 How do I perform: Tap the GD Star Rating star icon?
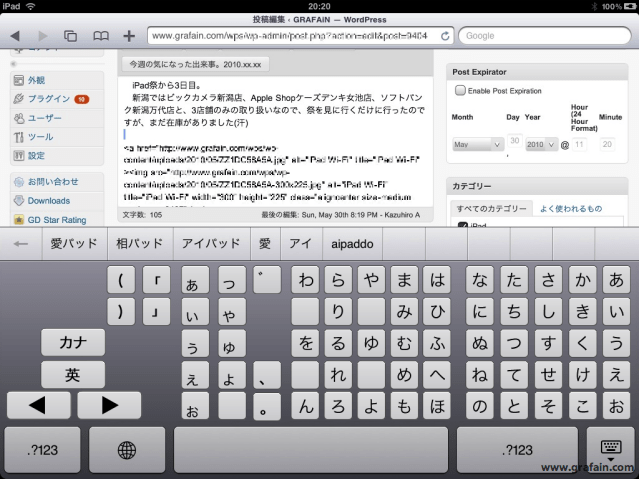coord(19,220)
